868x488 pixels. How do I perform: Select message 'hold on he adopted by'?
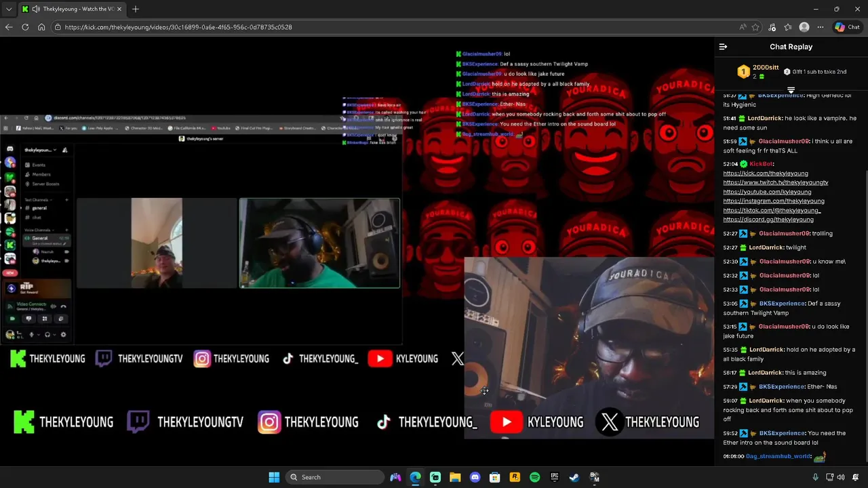pos(789,354)
